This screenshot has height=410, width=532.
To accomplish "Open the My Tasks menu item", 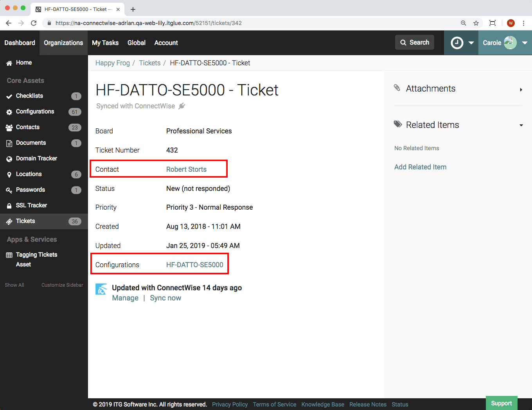I will (x=105, y=43).
